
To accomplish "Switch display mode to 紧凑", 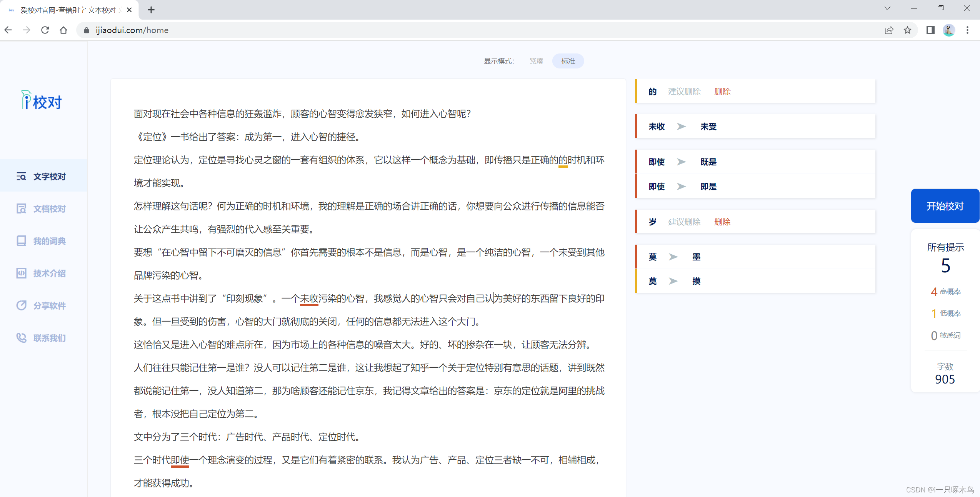I will (x=536, y=61).
